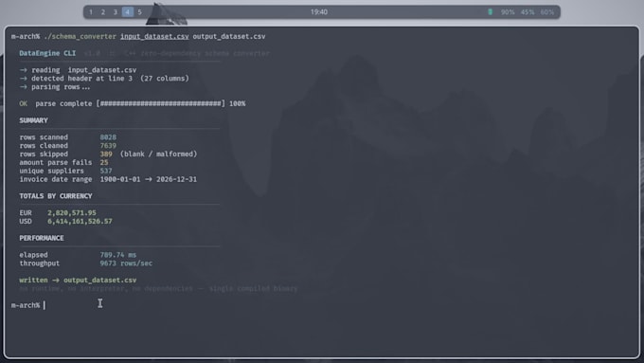Click the TOTALS BY CURRENCY heading
The height and width of the screenshot is (363, 644).
point(56,196)
